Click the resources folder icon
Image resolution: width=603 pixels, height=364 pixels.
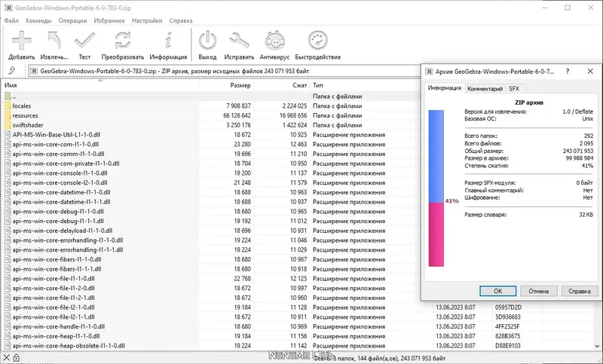tap(8, 115)
